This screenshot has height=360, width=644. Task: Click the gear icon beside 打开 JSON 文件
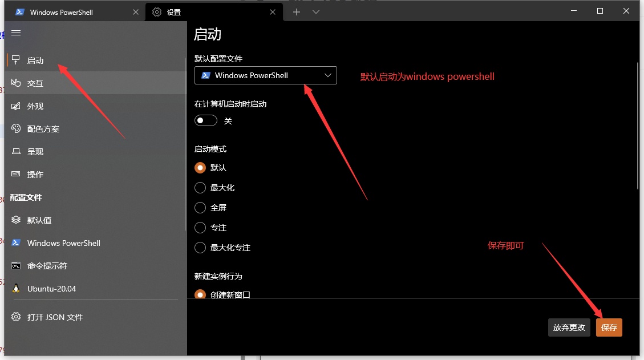[16, 317]
